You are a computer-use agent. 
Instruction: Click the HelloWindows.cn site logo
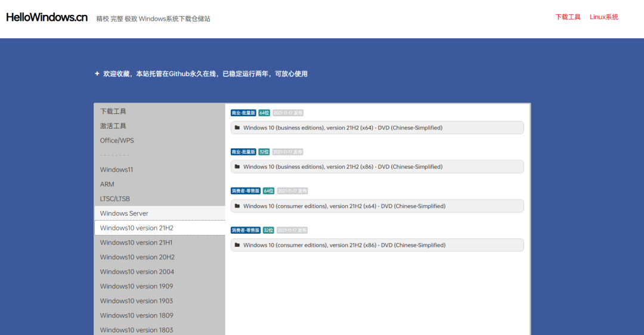click(47, 17)
